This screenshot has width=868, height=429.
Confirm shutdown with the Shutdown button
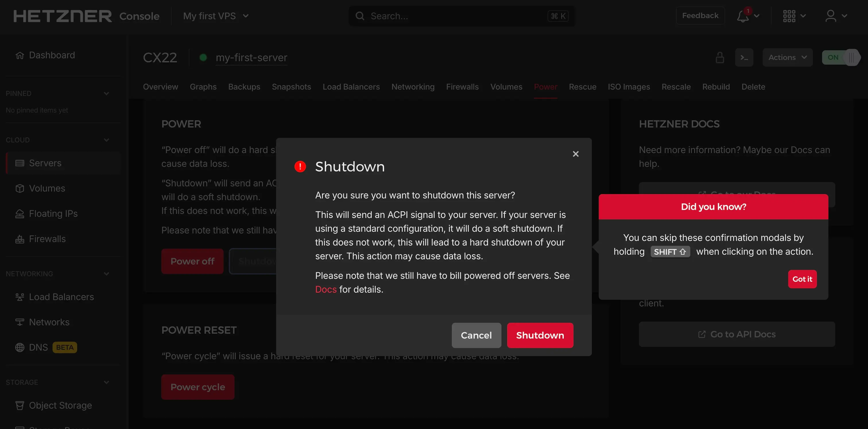coord(540,335)
